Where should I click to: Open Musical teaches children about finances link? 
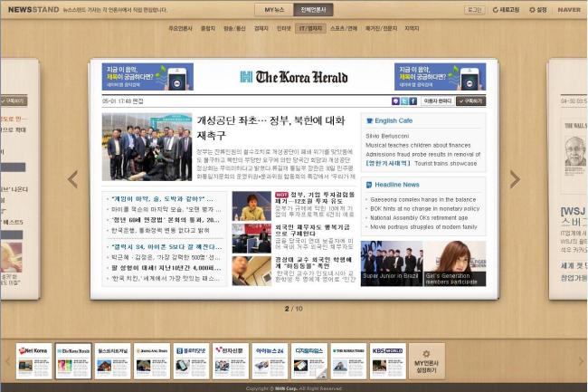click(418, 145)
